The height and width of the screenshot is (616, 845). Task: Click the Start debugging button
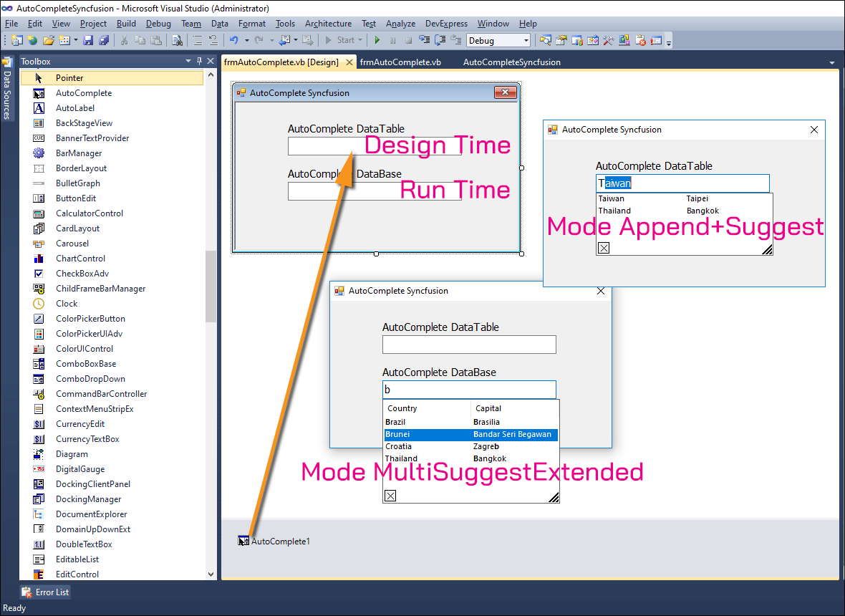tap(343, 40)
